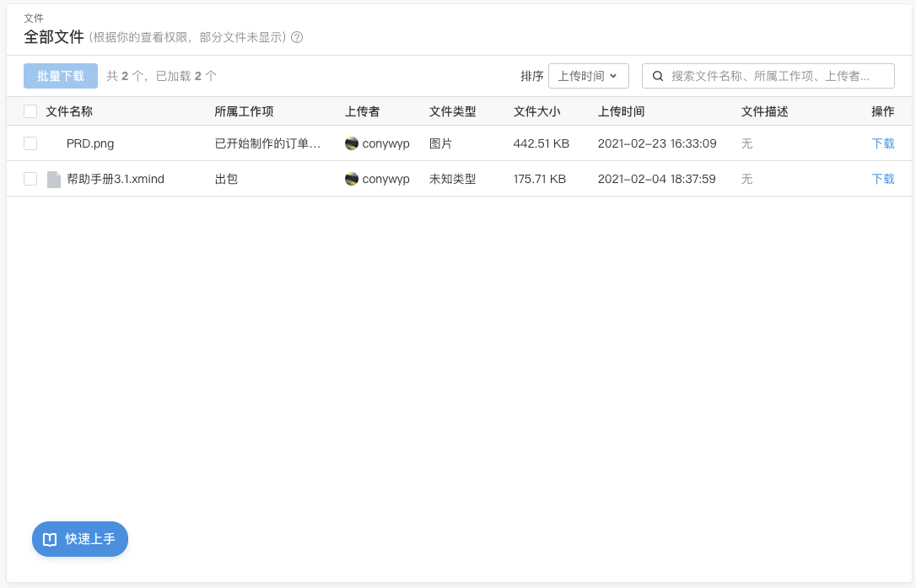
Task: Click the 无 description in 帮助手册3.1.xmind row
Action: (746, 179)
